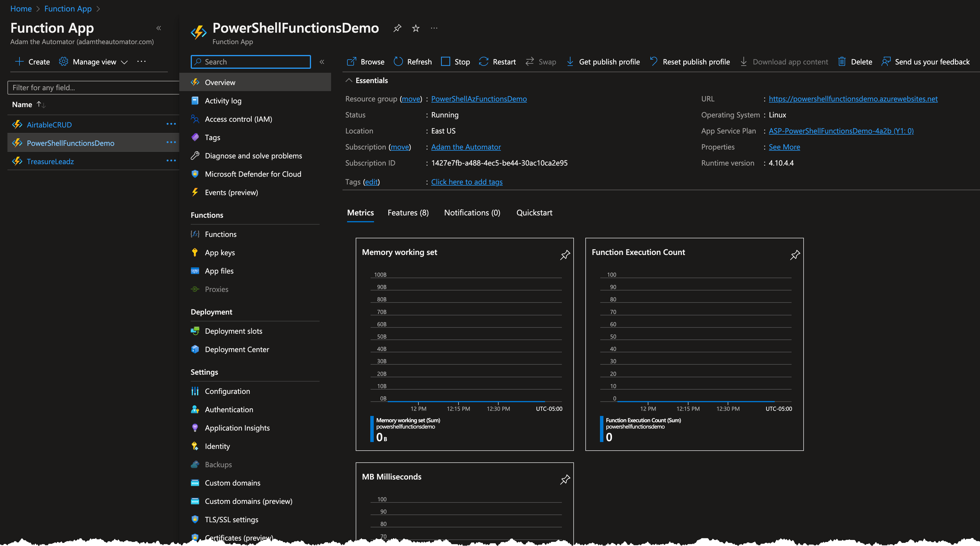Toggle the left sidebar collapse arrow
980x546 pixels.
(159, 28)
